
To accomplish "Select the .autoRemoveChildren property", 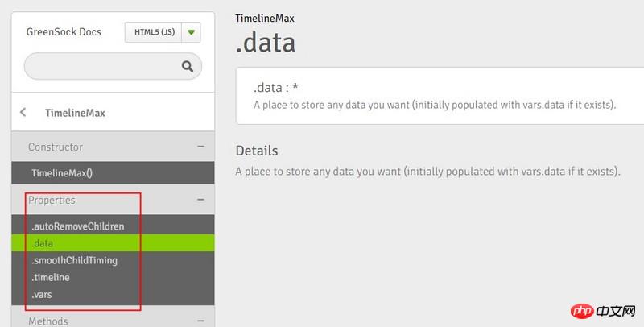I will click(77, 226).
